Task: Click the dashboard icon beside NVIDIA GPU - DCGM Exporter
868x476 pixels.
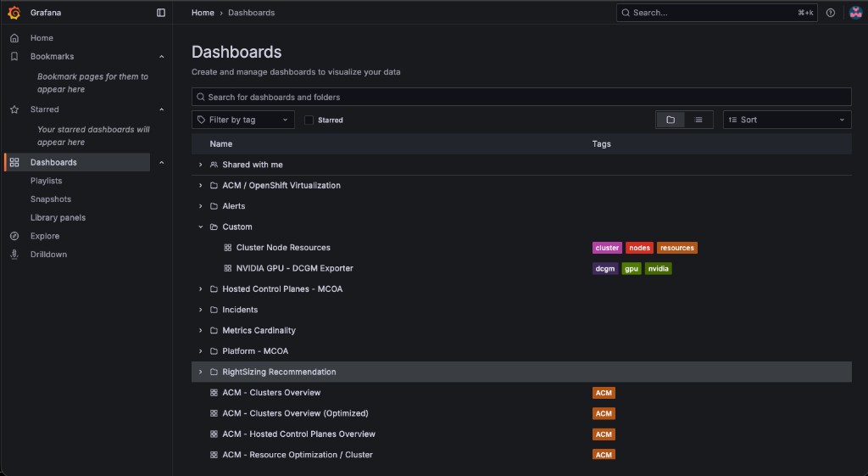Action: [x=227, y=267]
